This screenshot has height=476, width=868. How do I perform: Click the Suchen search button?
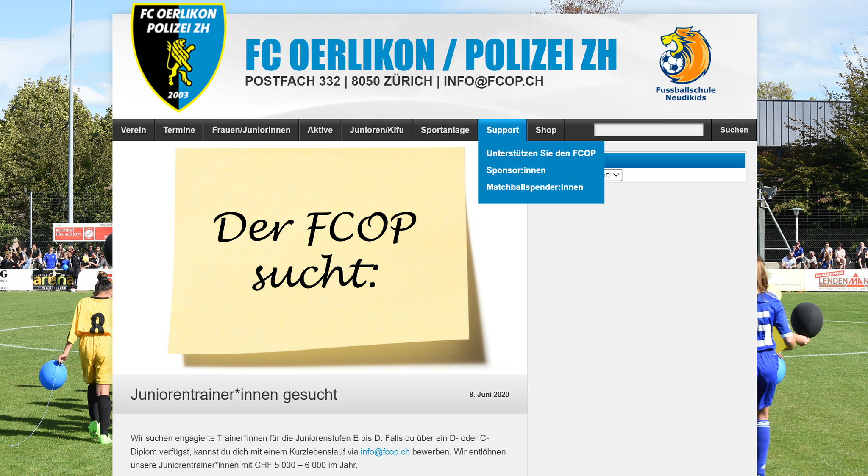tap(734, 130)
